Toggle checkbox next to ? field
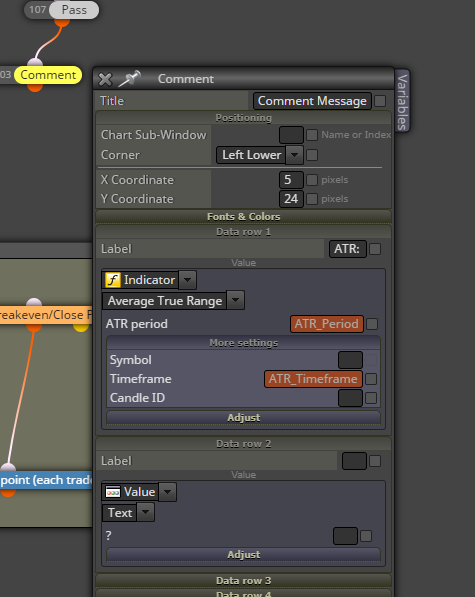This screenshot has width=475, height=597. (366, 536)
